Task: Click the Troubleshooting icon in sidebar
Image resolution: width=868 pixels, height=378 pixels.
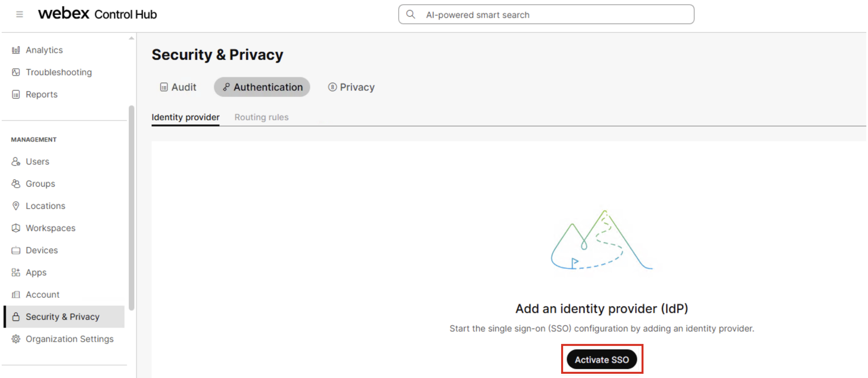Action: 16,72
